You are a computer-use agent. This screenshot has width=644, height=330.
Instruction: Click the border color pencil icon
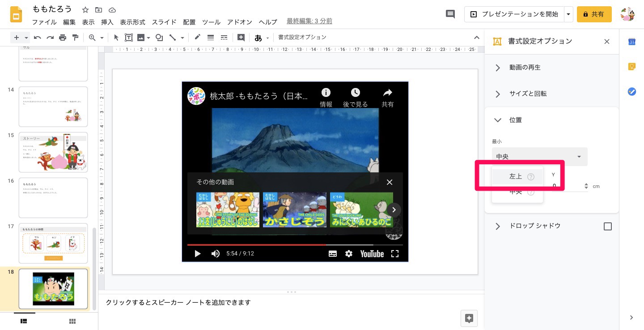point(197,38)
